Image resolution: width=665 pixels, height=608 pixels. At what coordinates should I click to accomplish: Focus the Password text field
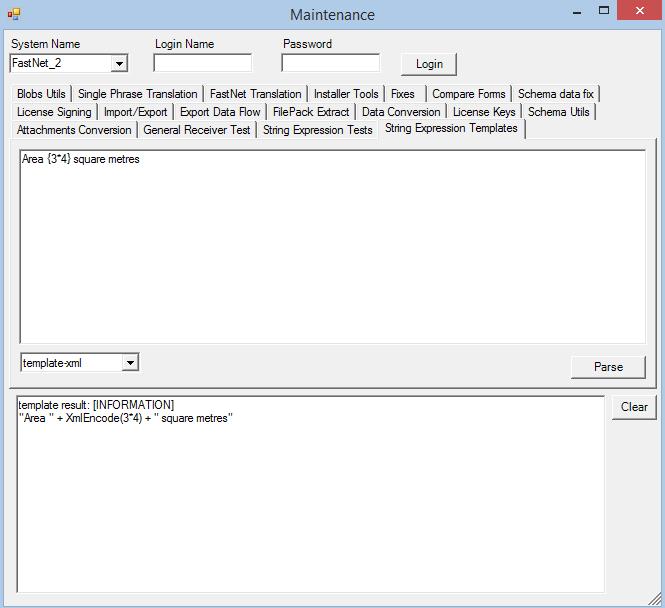click(x=330, y=63)
